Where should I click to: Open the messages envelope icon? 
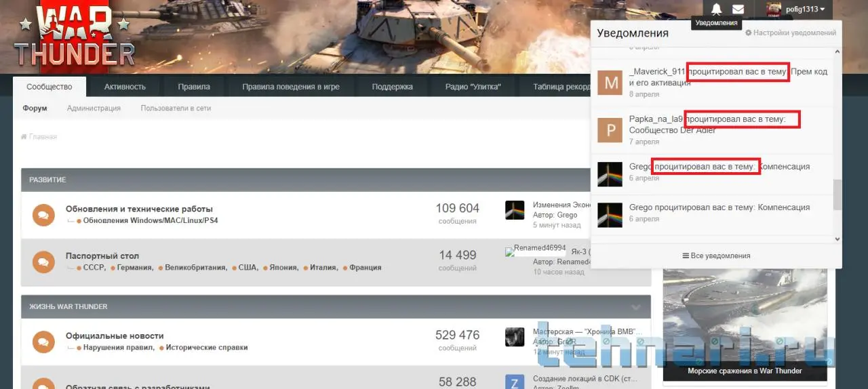738,9
